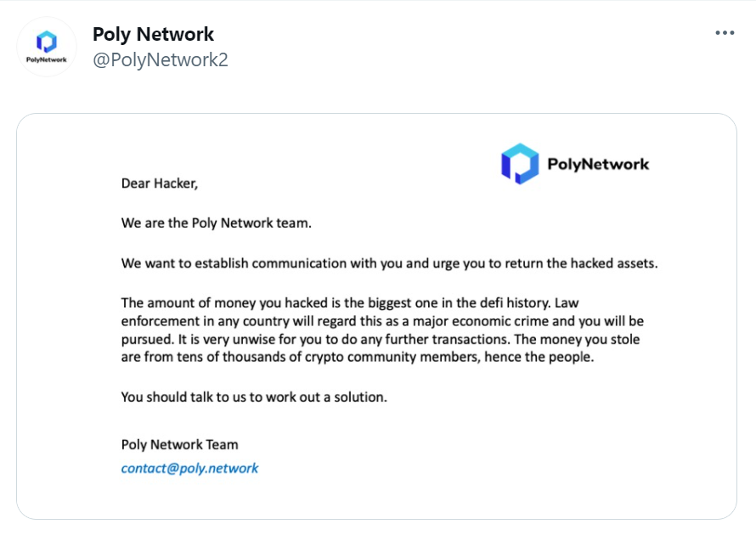Screen dimensions: 756x541
Task: Click the 'biggest one in the defi history' phrase
Action: point(459,303)
